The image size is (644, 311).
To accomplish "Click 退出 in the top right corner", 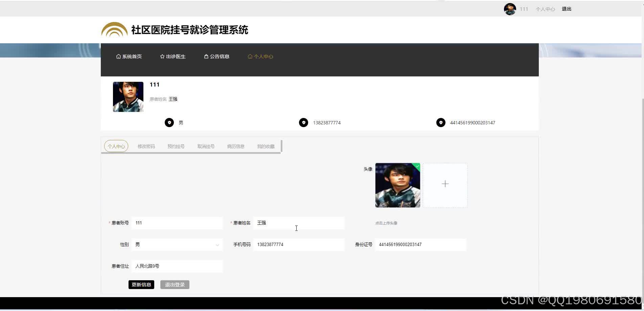I will pyautogui.click(x=566, y=9).
